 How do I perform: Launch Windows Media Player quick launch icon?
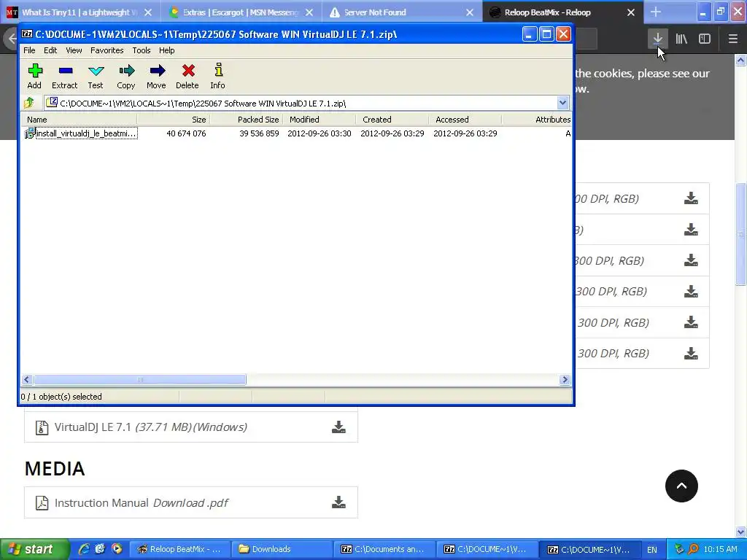tap(116, 549)
